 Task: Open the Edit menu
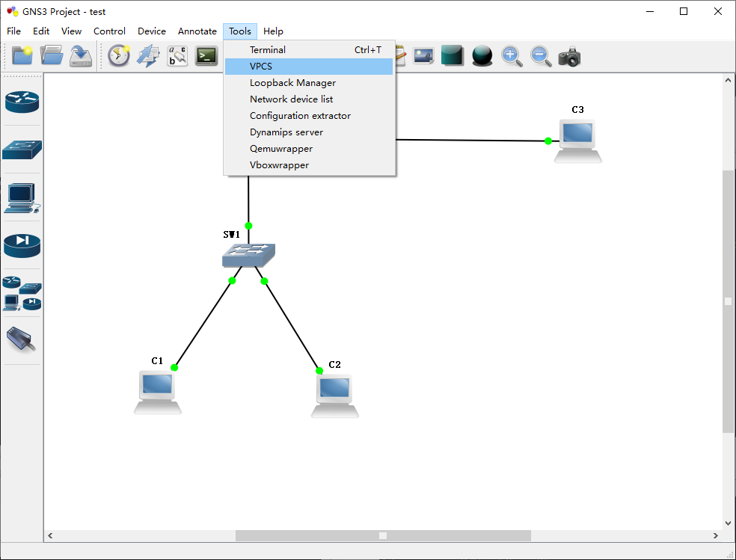point(41,31)
